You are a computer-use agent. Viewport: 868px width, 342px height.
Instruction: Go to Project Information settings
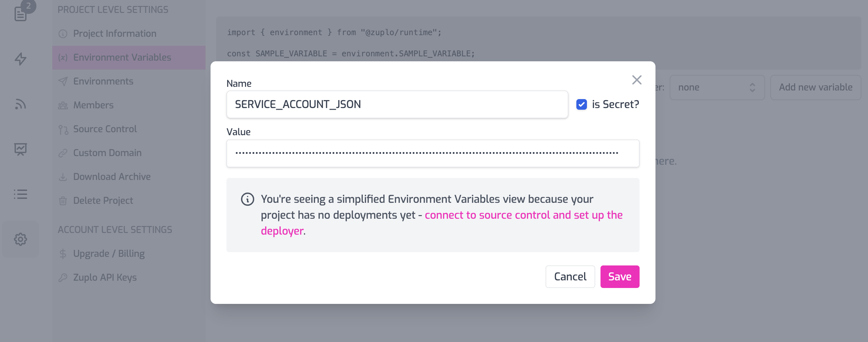[115, 34]
